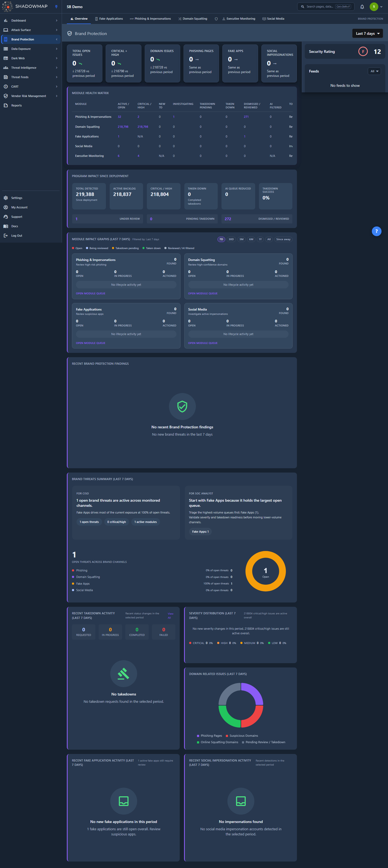Switch to the Overview tab

(79, 19)
